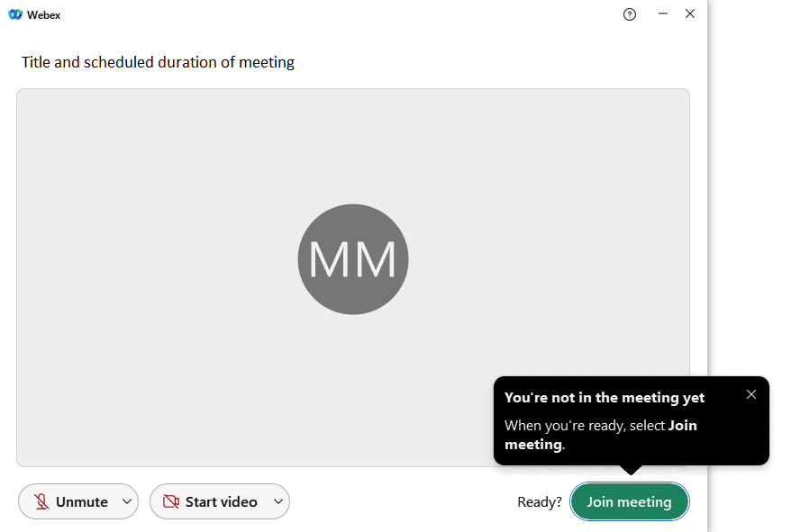Open the Webex help question-mark icon

point(630,14)
